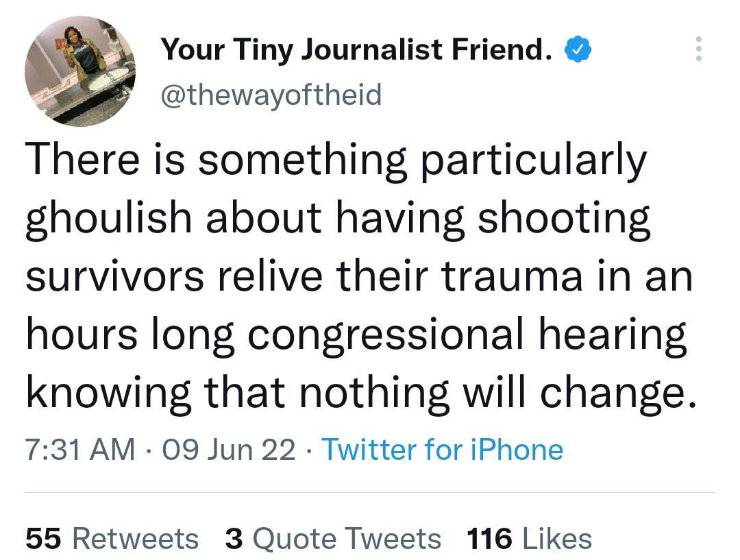Click the Twitter for iPhone source link
740x560 pixels.
point(443,450)
